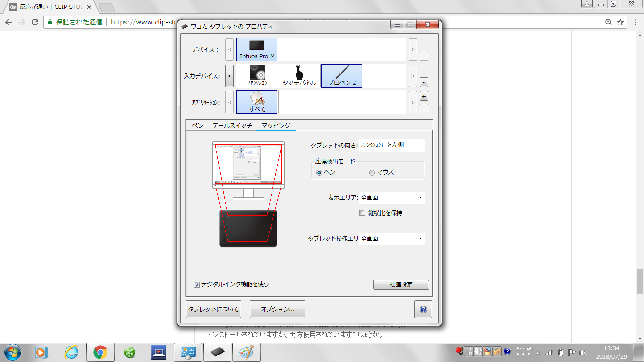Close the CLIP STUDIO browser tab
The width and height of the screenshot is (644, 363).
tap(89, 7)
